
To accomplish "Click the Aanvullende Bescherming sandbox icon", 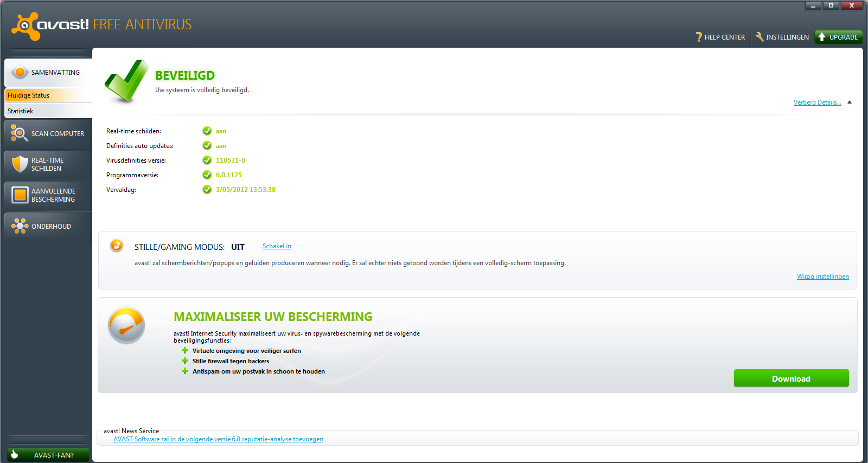I will [20, 195].
